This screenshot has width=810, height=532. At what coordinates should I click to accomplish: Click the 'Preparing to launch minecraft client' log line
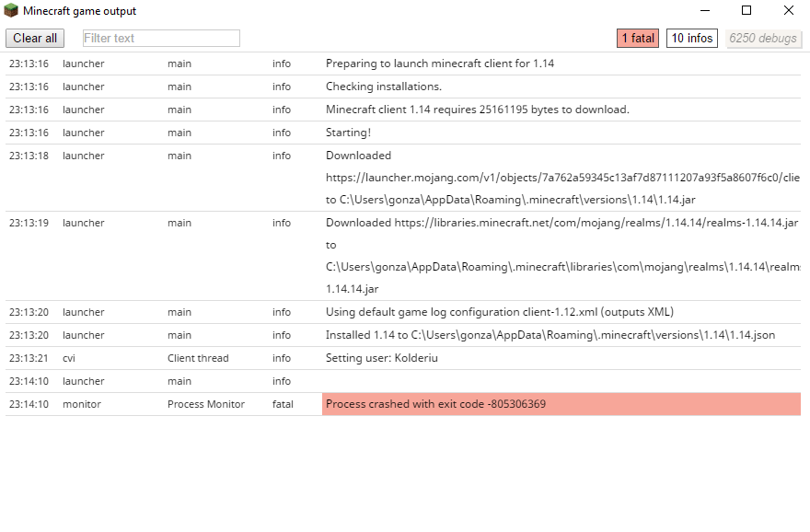(439, 64)
